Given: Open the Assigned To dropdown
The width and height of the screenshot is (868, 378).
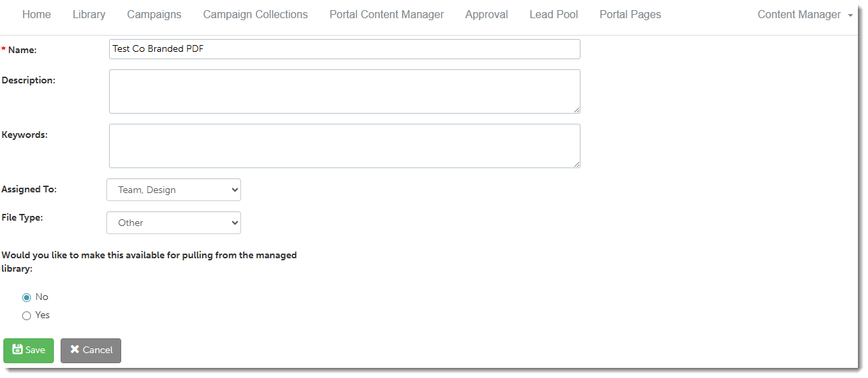Looking at the screenshot, I should 173,190.
